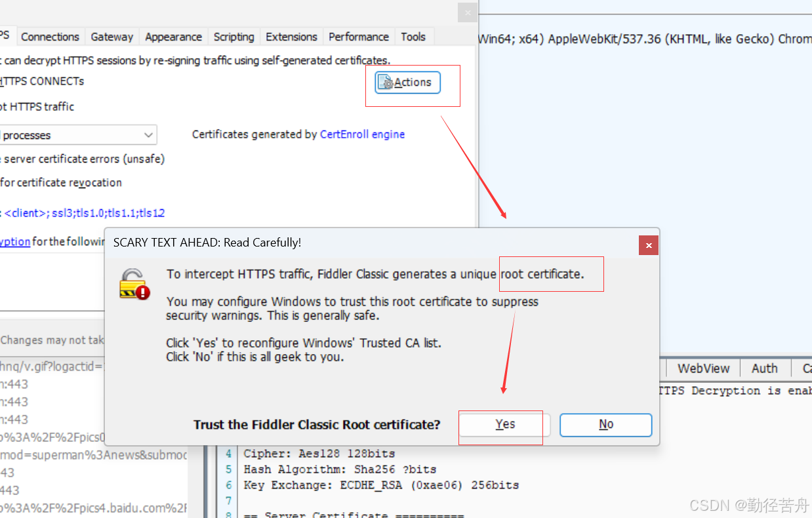Screen dimensions: 812x518
Task: Open the Performance tab
Action: 359,37
